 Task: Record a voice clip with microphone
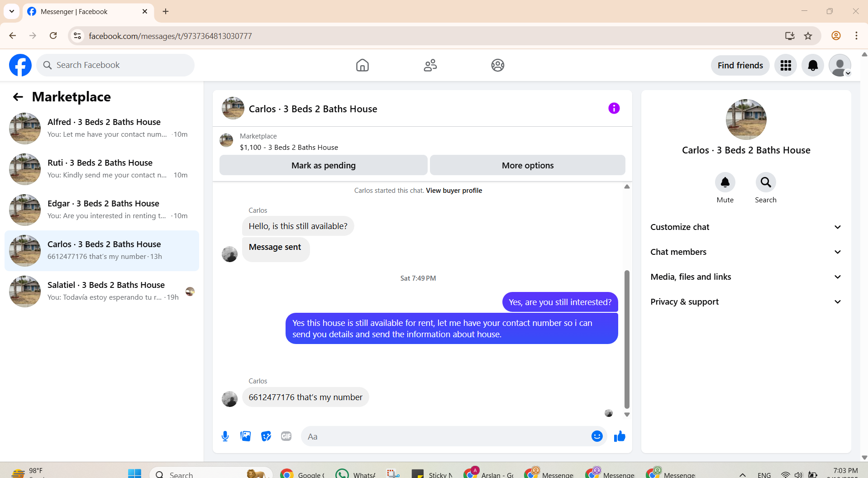coord(225,436)
